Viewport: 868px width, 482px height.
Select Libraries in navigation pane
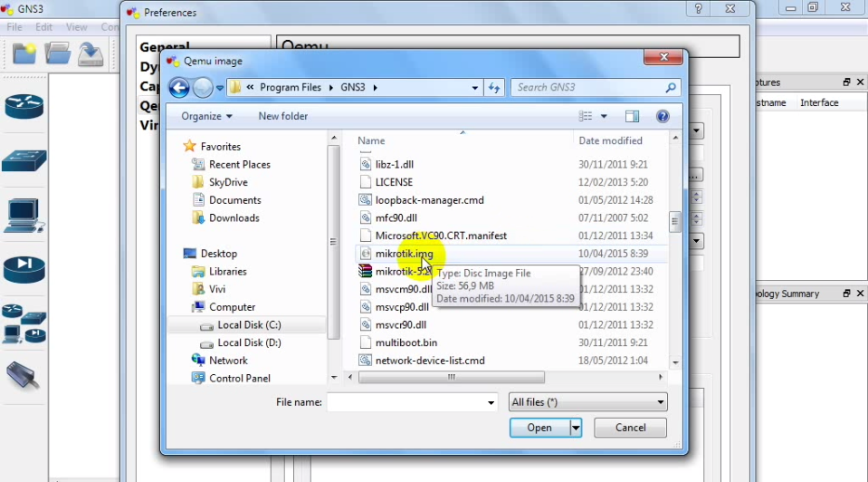[x=227, y=272]
